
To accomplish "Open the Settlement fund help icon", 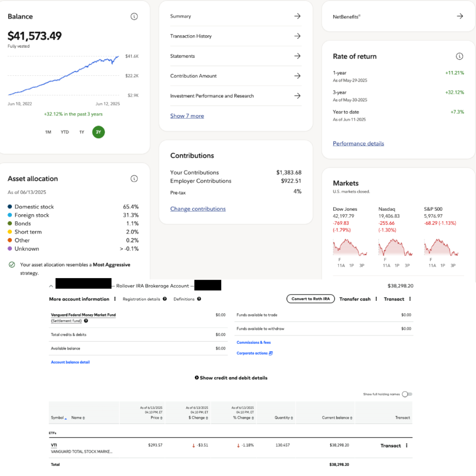I will (x=86, y=321).
